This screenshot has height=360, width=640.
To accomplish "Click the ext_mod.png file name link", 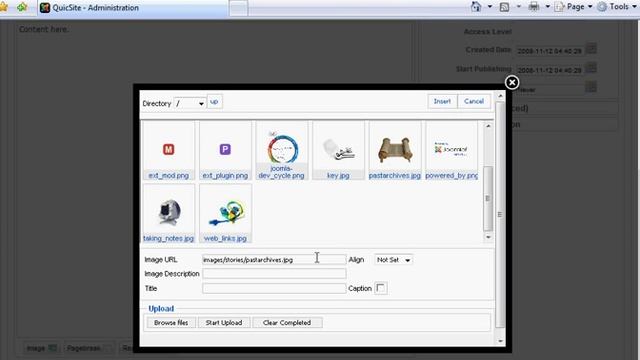I will 169,176.
